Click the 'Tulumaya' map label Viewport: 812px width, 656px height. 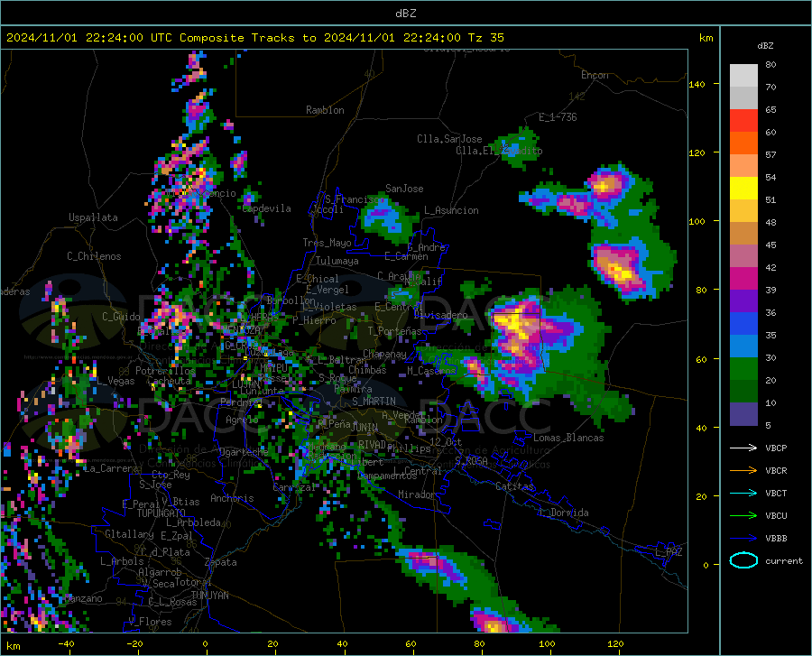point(337,261)
